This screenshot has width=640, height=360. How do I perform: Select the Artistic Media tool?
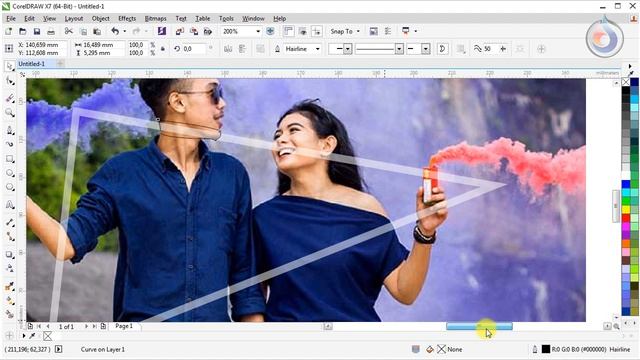(10, 144)
